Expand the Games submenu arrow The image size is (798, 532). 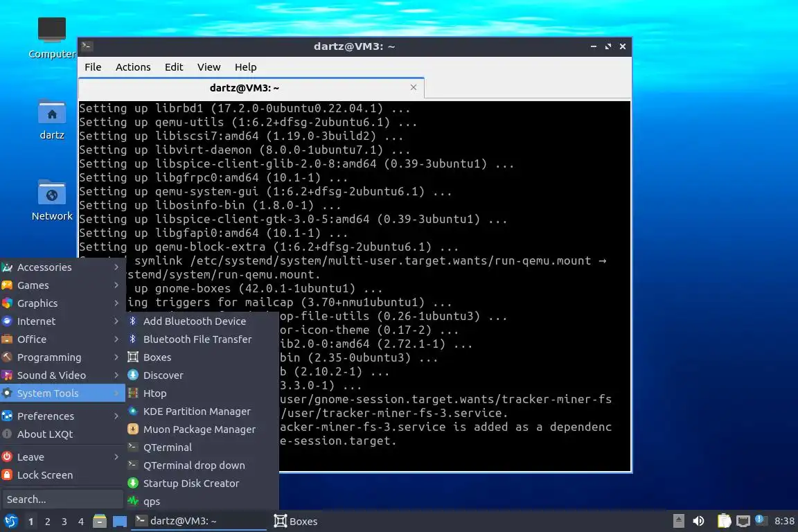116,285
